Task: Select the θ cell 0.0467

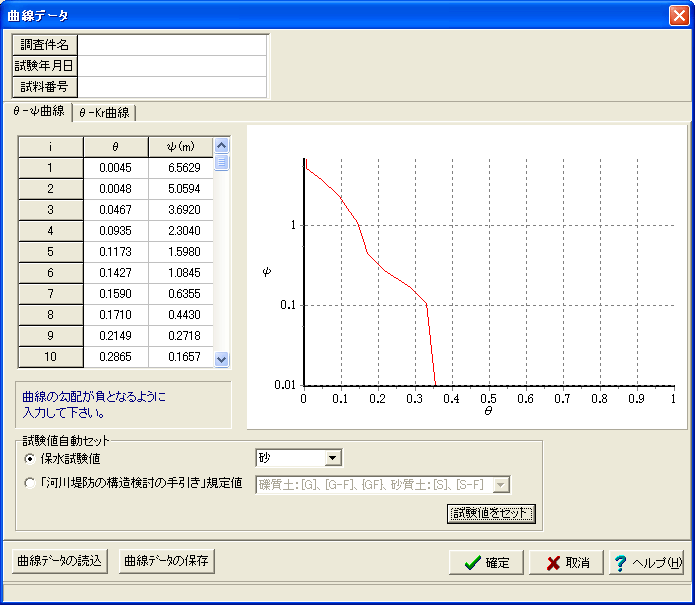Action: (x=116, y=210)
